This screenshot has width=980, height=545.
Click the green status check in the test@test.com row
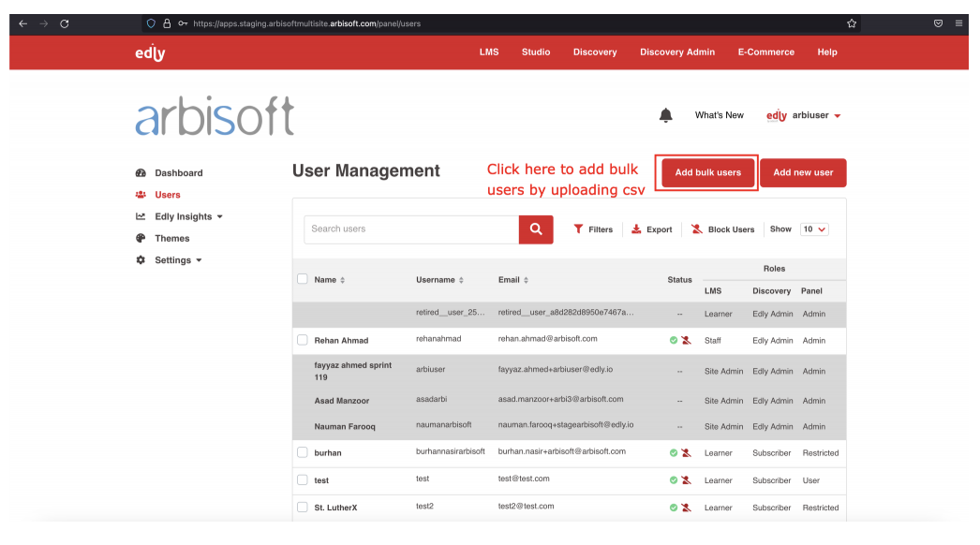click(673, 480)
